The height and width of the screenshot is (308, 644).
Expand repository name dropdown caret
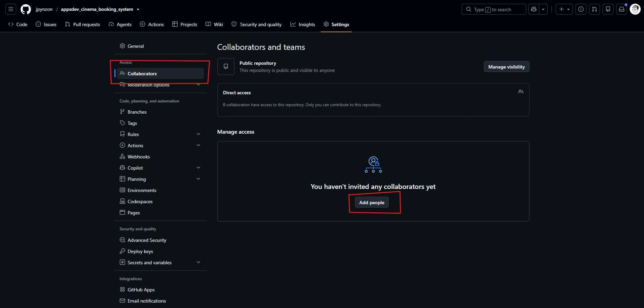tap(138, 9)
